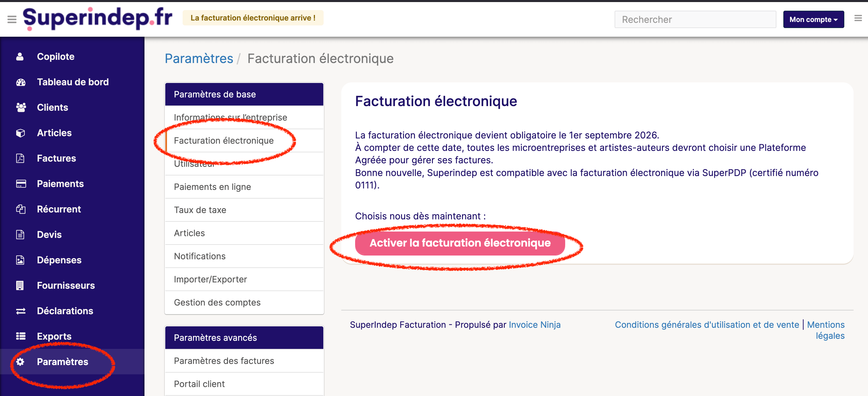Open Fournisseurs menu item
Viewport: 868px width, 396px height.
coord(72,286)
